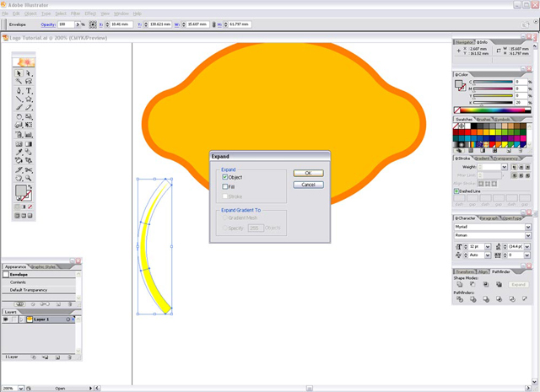Select the Direct Selection tool
Image resolution: width=540 pixels, height=392 pixels.
tap(29, 73)
